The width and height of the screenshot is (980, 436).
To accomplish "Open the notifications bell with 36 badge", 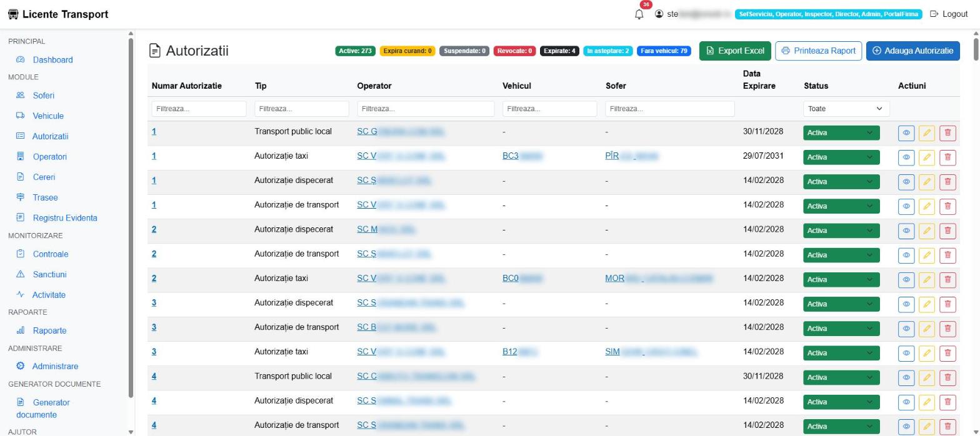I will point(639,14).
